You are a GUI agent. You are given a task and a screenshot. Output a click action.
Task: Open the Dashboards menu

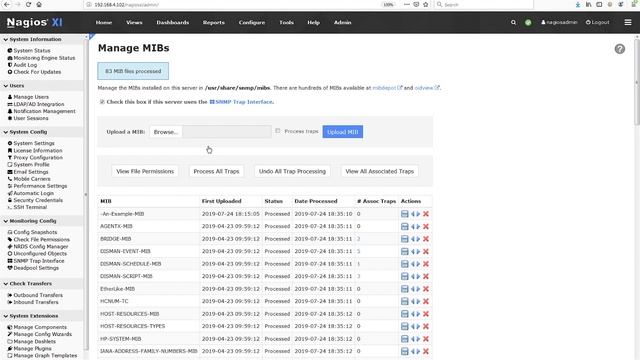(173, 22)
